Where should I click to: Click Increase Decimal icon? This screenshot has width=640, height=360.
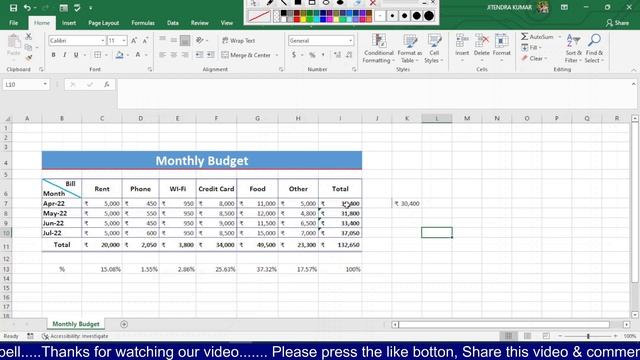tap(337, 55)
